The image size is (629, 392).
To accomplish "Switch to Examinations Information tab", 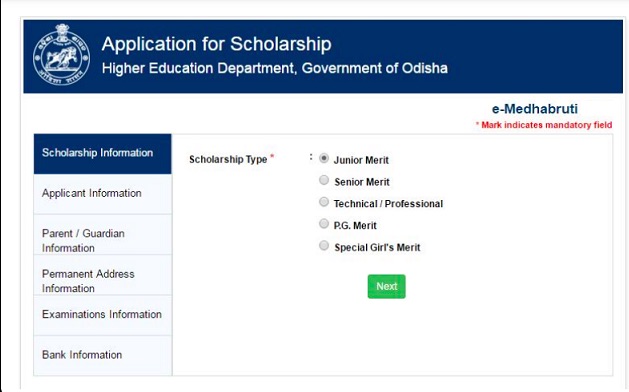I will tap(103, 315).
